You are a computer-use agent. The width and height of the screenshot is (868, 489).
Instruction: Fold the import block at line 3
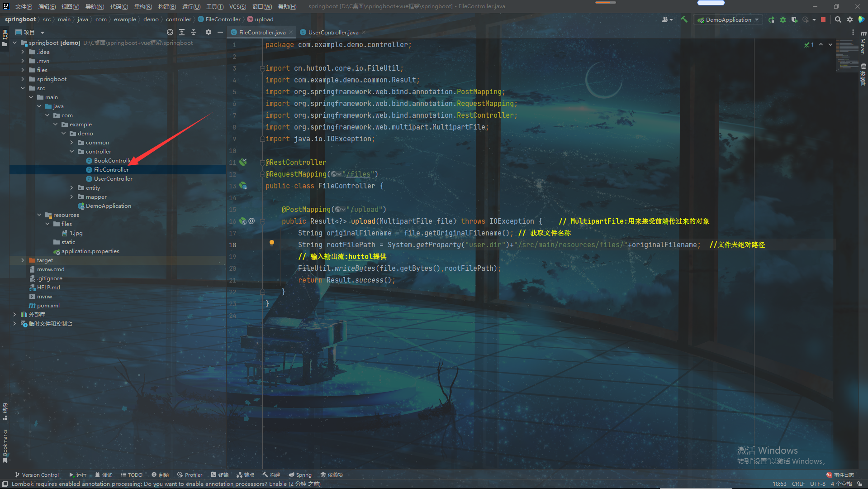[262, 68]
